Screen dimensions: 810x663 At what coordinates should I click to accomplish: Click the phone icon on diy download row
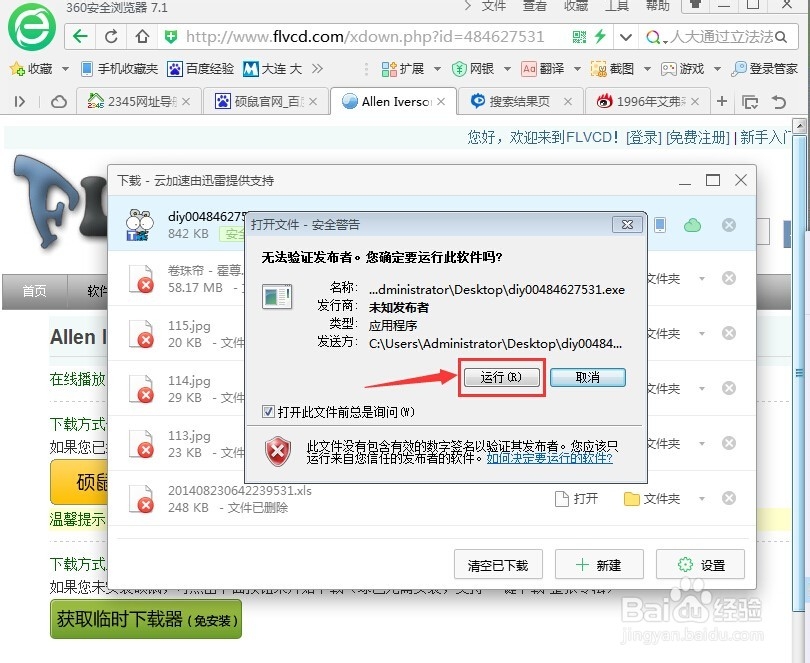tap(660, 225)
